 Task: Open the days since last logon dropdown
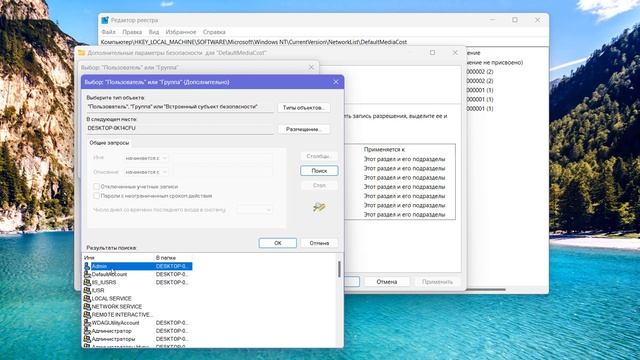point(255,210)
